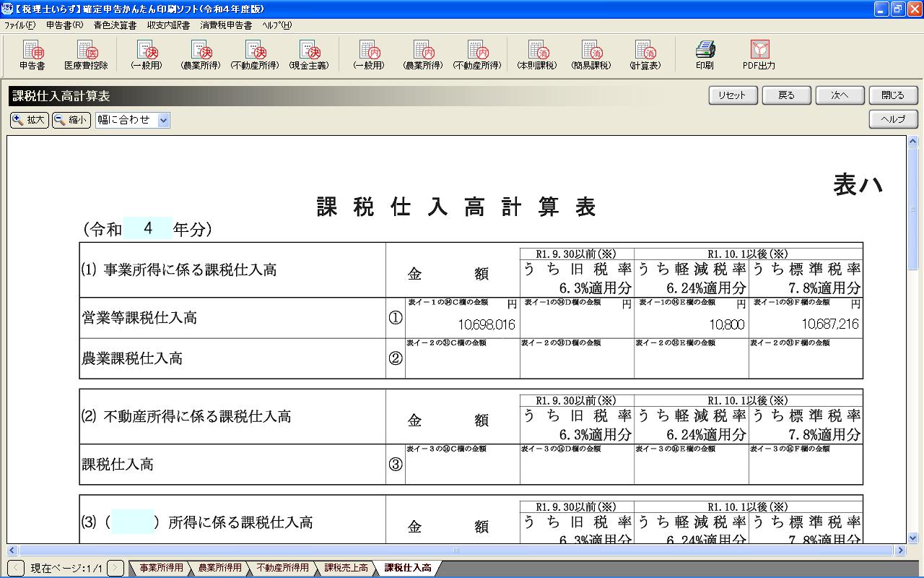
Task: Click the 閉じる button
Action: tap(893, 95)
